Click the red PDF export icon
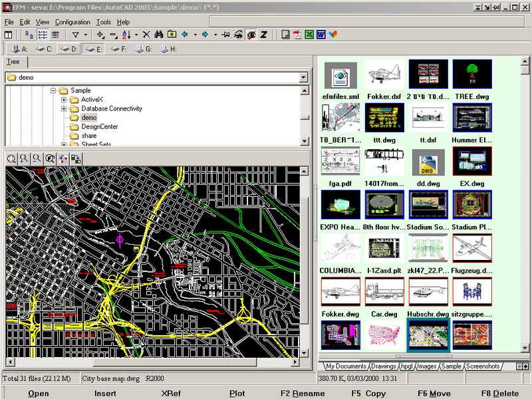 coord(297,35)
